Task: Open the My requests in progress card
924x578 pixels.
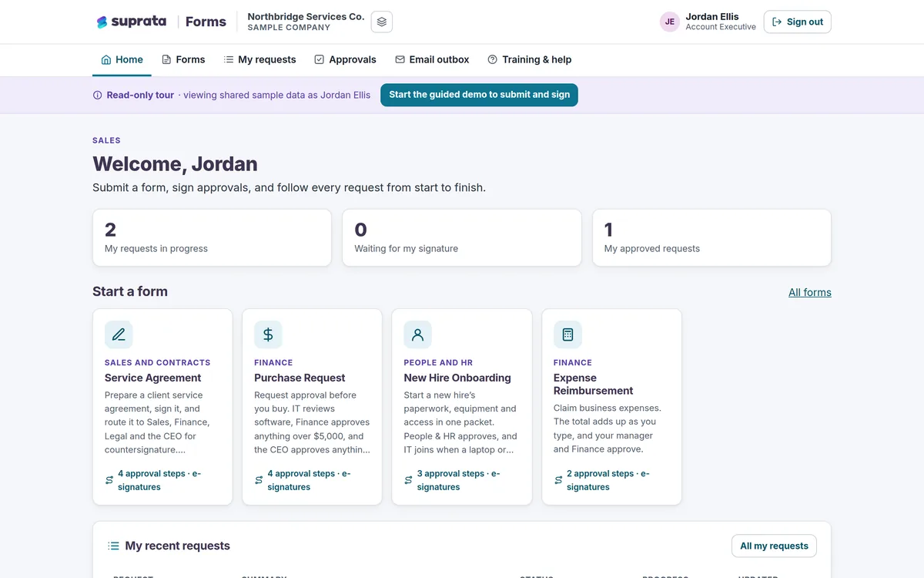Action: [212, 238]
